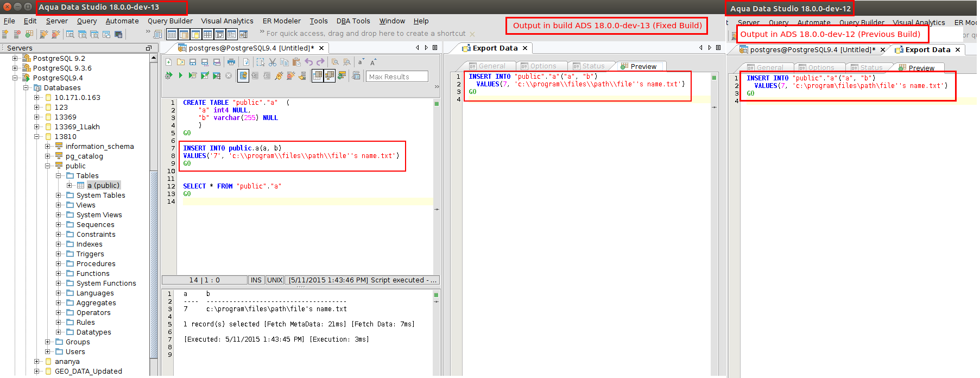Restore the Servers panel via its corner button
The width and height of the screenshot is (980, 378).
point(148,48)
